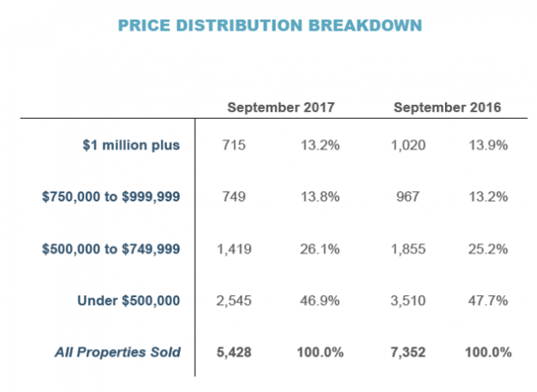Click the 1,419 value cell

pos(234,249)
